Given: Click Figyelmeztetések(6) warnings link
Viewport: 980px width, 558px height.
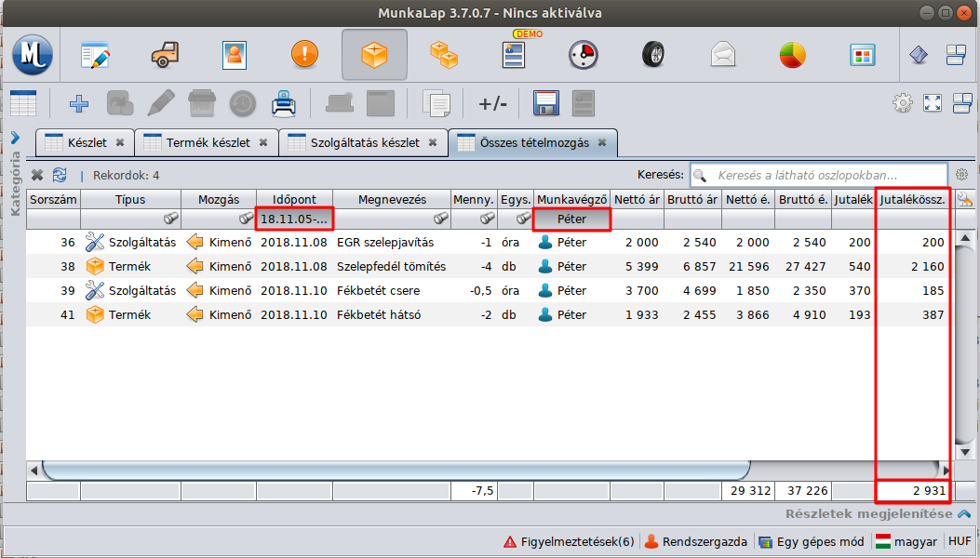Looking at the screenshot, I should tap(569, 541).
